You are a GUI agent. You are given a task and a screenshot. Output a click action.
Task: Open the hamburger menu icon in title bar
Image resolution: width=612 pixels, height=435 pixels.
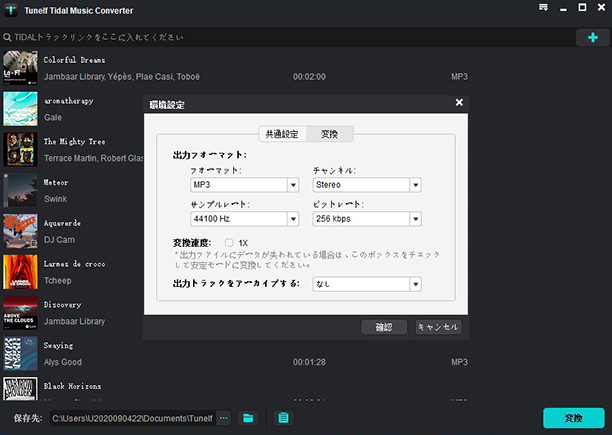(543, 7)
